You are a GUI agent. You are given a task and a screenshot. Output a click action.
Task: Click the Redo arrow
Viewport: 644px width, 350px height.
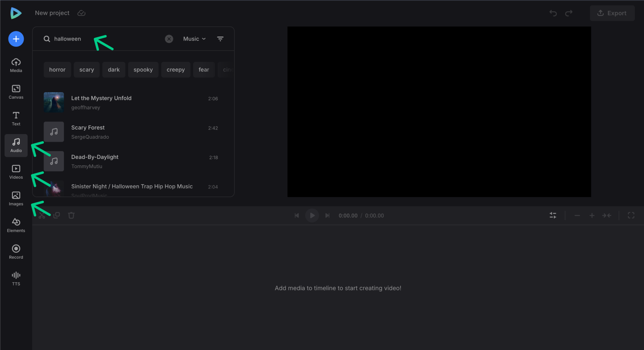(569, 13)
